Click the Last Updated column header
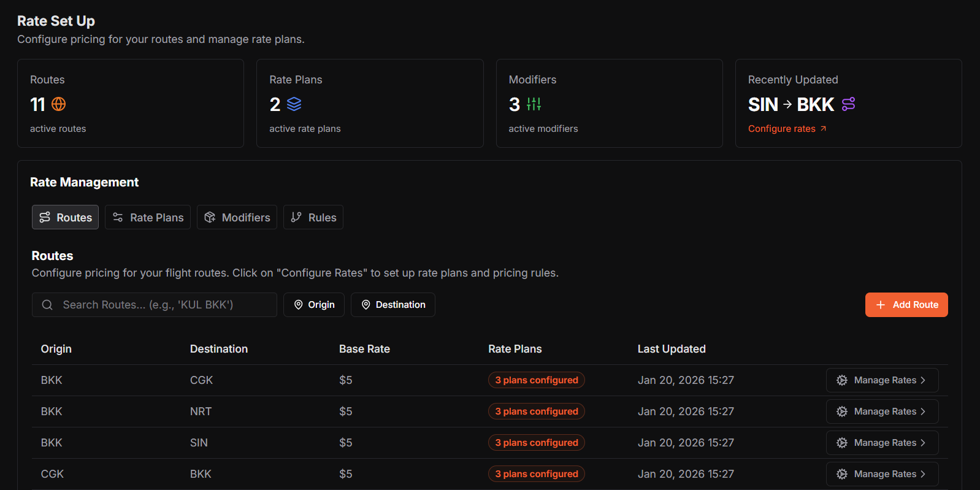 [x=672, y=349]
